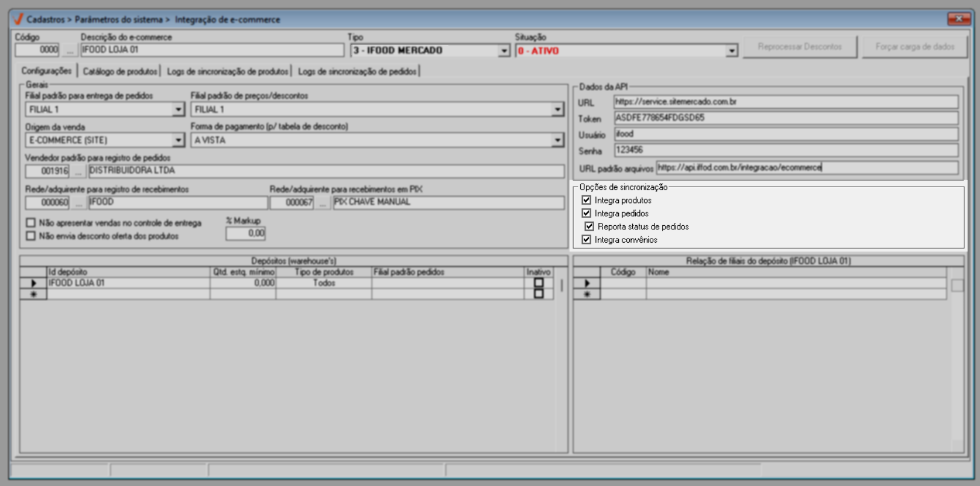
Task: Click the lookup button beside Código field
Action: coord(70,51)
